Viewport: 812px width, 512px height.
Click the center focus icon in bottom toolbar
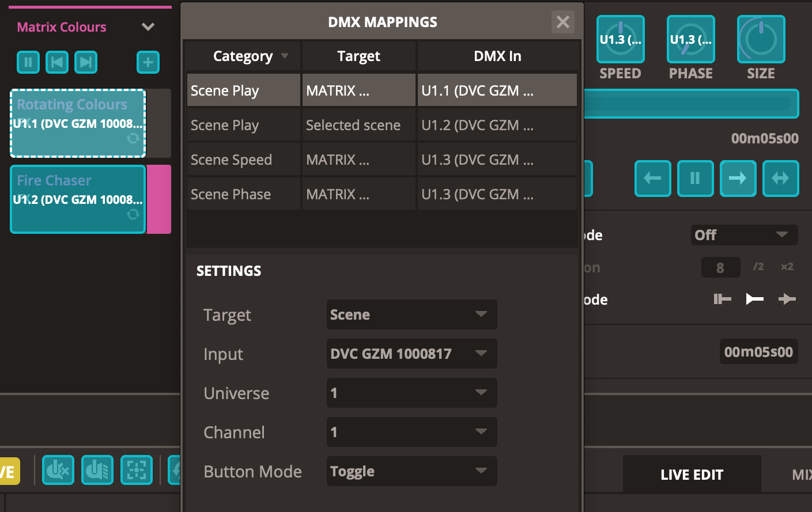coord(137,470)
